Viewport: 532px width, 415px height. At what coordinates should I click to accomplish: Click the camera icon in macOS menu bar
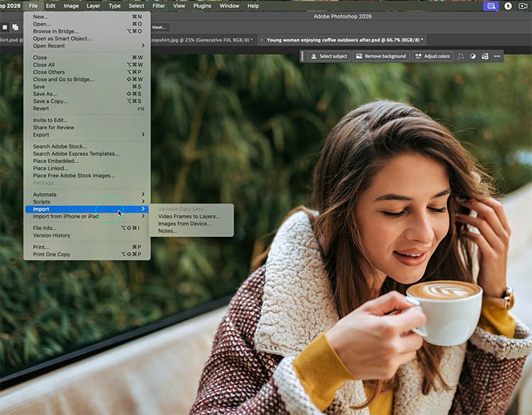pyautogui.click(x=524, y=6)
